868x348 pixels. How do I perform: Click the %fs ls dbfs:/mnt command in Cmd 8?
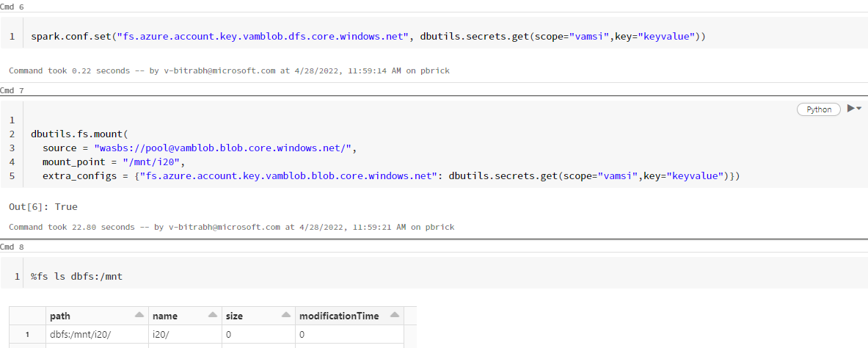pyautogui.click(x=76, y=276)
